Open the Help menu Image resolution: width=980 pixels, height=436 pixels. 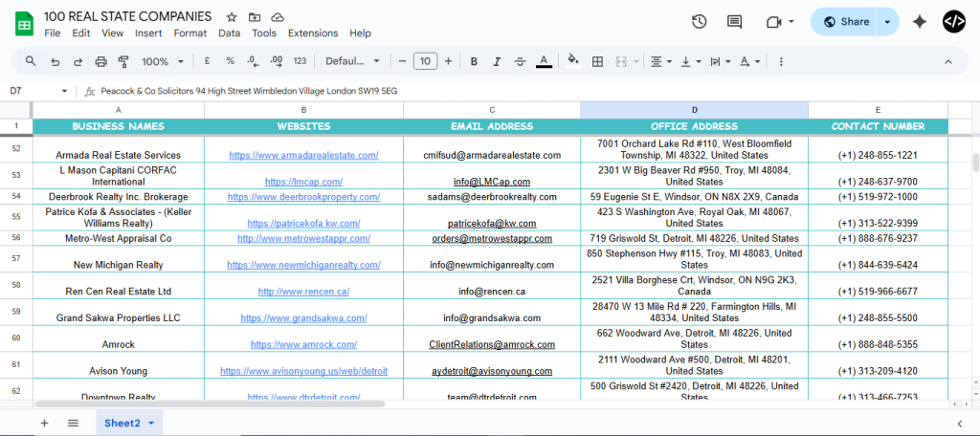360,33
